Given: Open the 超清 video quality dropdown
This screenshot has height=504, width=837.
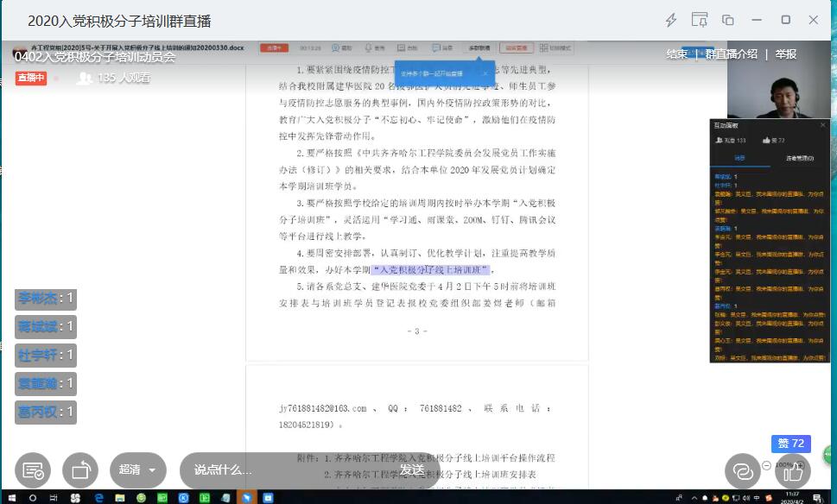Looking at the screenshot, I should (138, 470).
